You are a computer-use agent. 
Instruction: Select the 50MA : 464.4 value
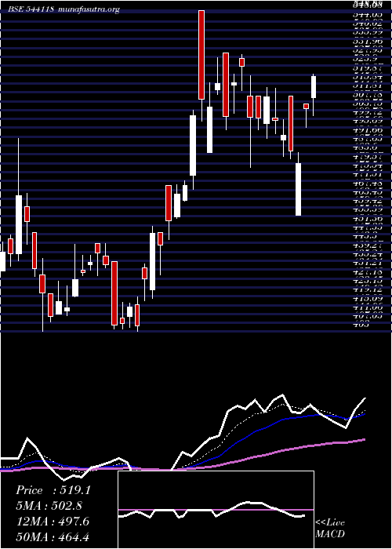(53, 536)
